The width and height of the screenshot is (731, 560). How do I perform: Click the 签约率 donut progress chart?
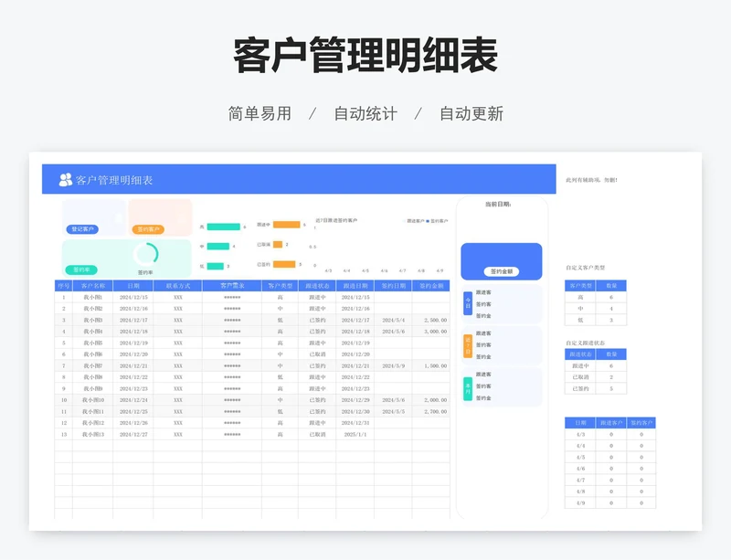146,255
